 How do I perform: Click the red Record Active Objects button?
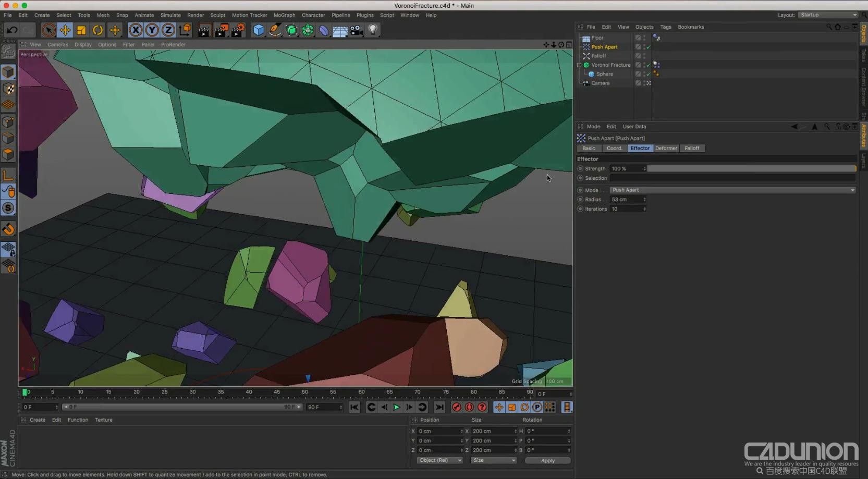[x=457, y=407]
